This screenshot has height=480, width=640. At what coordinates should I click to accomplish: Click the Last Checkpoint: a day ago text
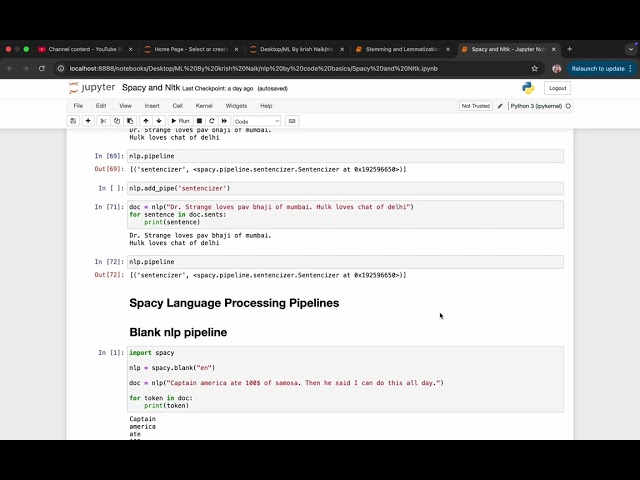(218, 89)
